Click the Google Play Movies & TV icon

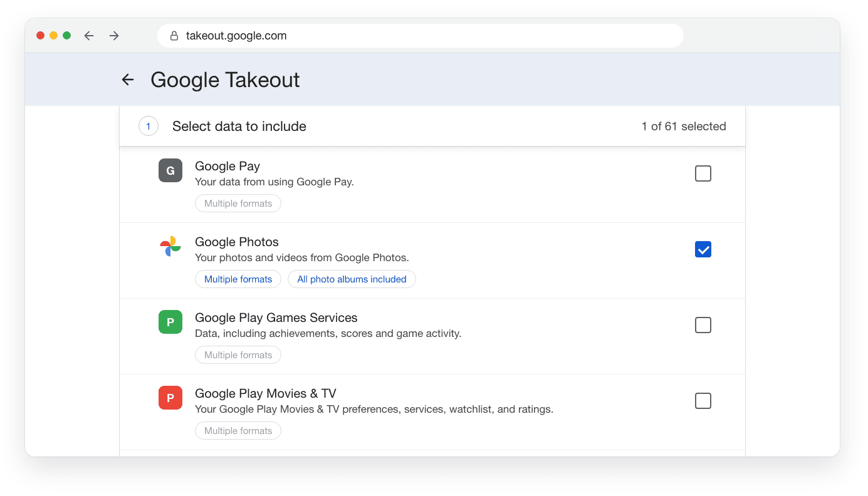click(170, 398)
